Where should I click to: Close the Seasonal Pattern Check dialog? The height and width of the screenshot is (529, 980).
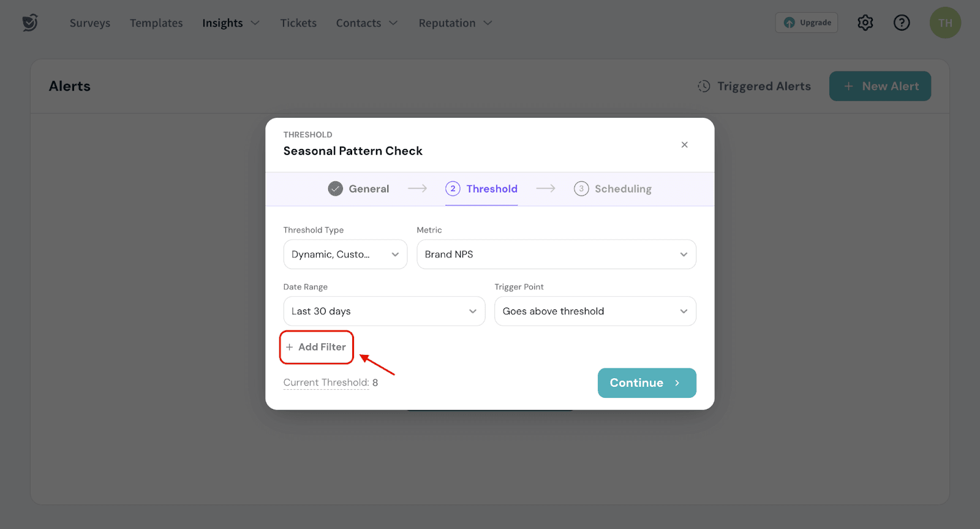coord(684,145)
